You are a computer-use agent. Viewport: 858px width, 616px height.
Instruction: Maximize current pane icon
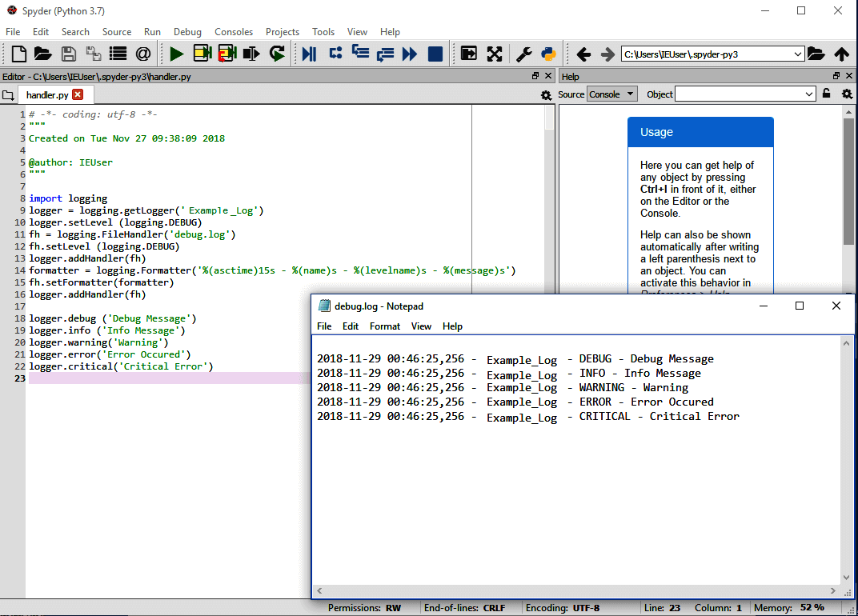[x=469, y=54]
